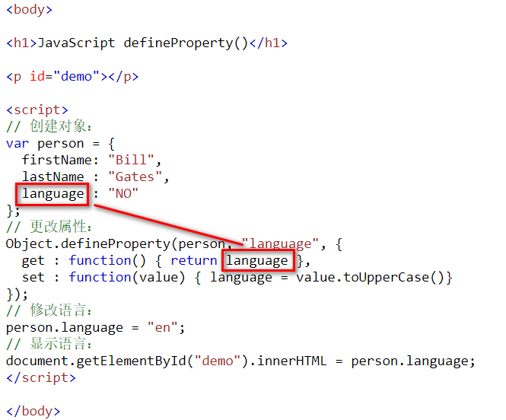Click the comment '// 修改语言:'
Image resolution: width=506 pixels, height=420 pixels.
(49, 310)
